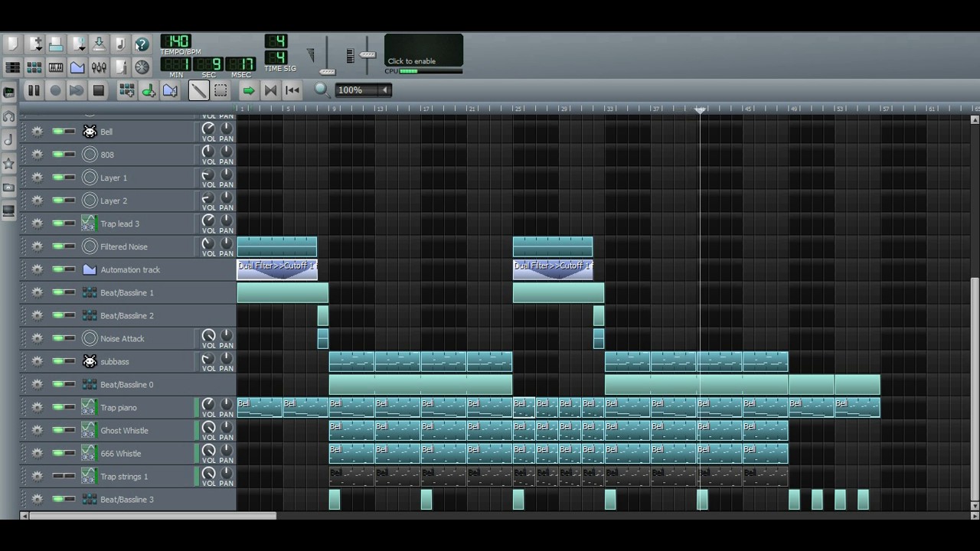The image size is (980, 551).
Task: Add a beat/bassline track
Action: (127, 90)
